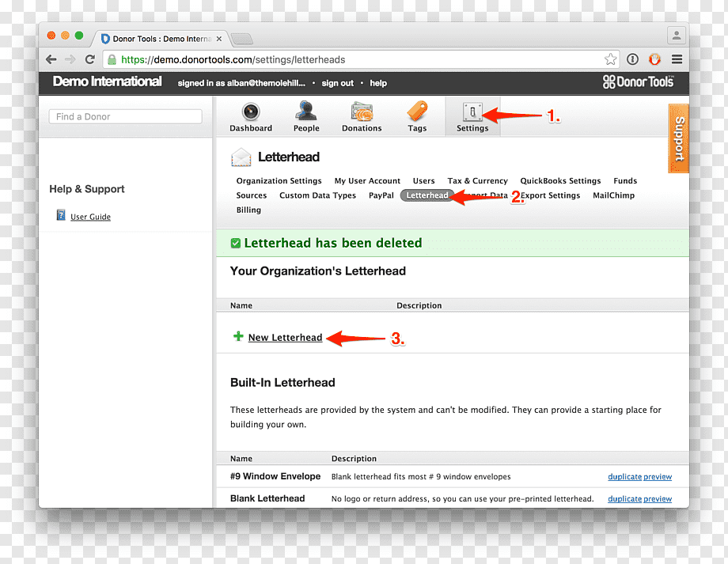Open Organization Settings tab
728x564 pixels.
pos(279,181)
